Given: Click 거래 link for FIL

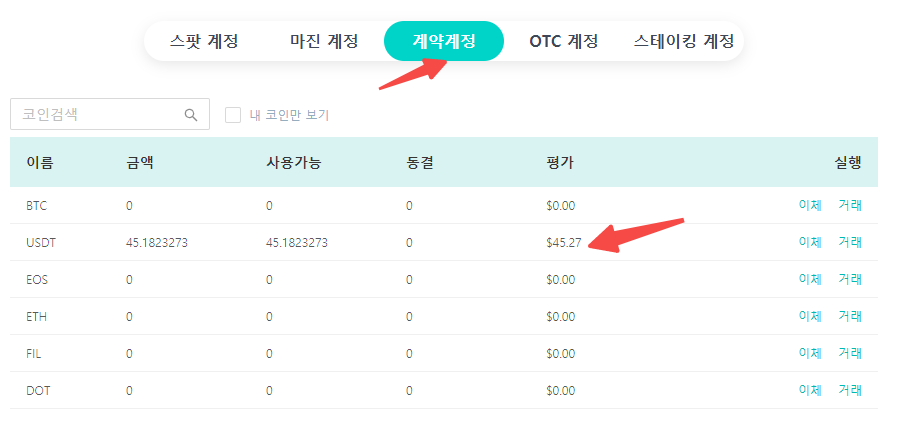Looking at the screenshot, I should [x=850, y=353].
